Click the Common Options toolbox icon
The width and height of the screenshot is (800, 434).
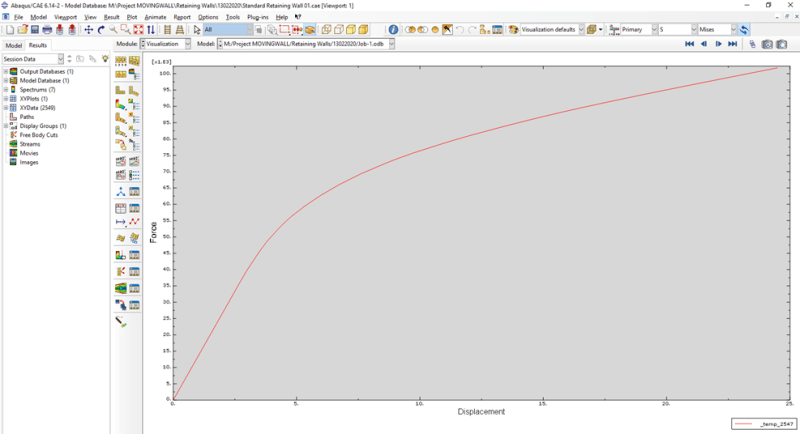[x=120, y=61]
